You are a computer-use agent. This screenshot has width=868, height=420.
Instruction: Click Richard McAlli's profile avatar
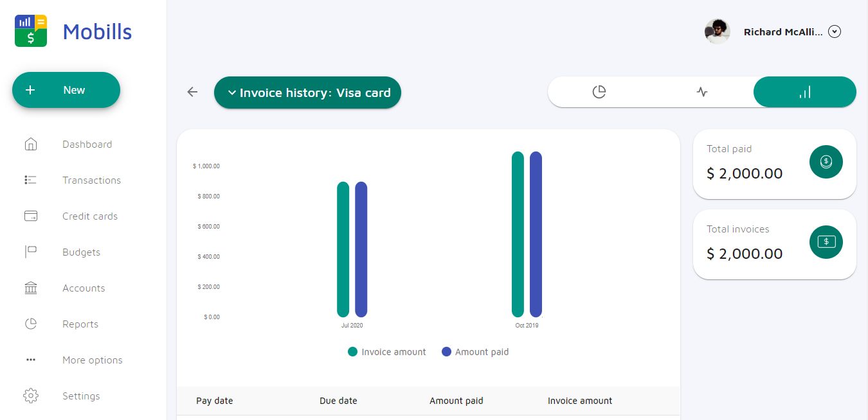(x=718, y=31)
